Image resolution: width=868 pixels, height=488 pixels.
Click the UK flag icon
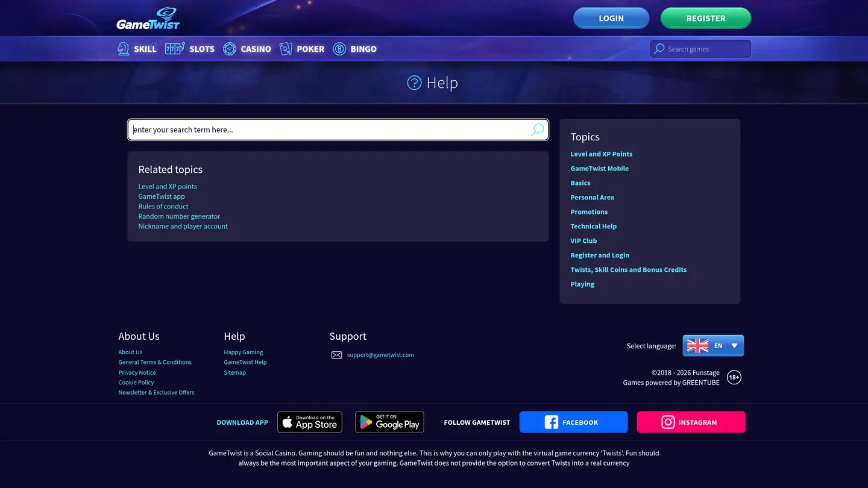tap(697, 346)
